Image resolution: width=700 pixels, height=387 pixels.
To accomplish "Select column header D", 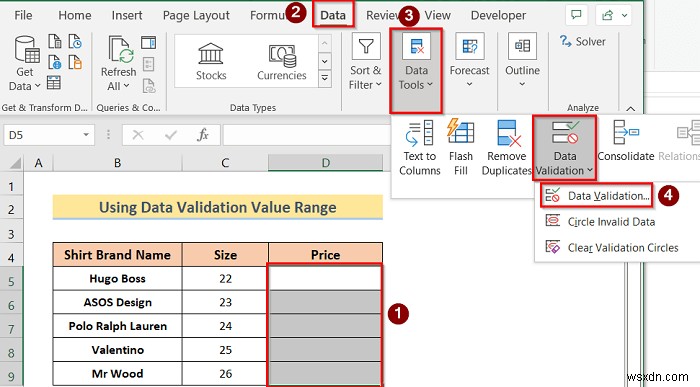I will point(325,163).
